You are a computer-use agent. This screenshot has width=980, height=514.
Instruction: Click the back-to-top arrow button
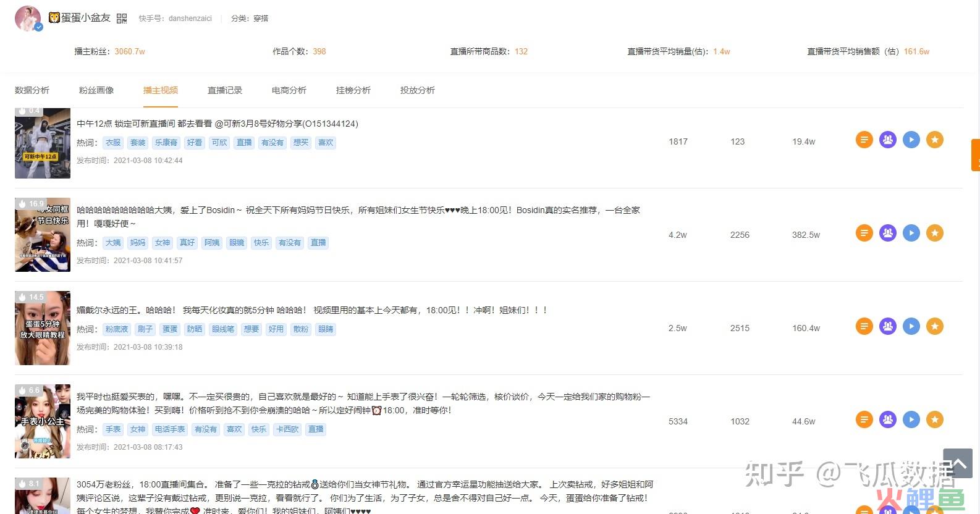(958, 463)
